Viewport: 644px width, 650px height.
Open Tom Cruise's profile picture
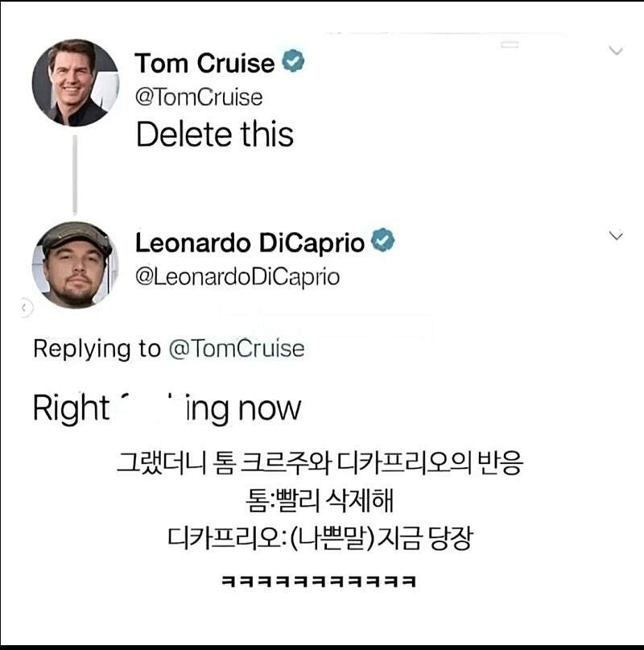(75, 82)
